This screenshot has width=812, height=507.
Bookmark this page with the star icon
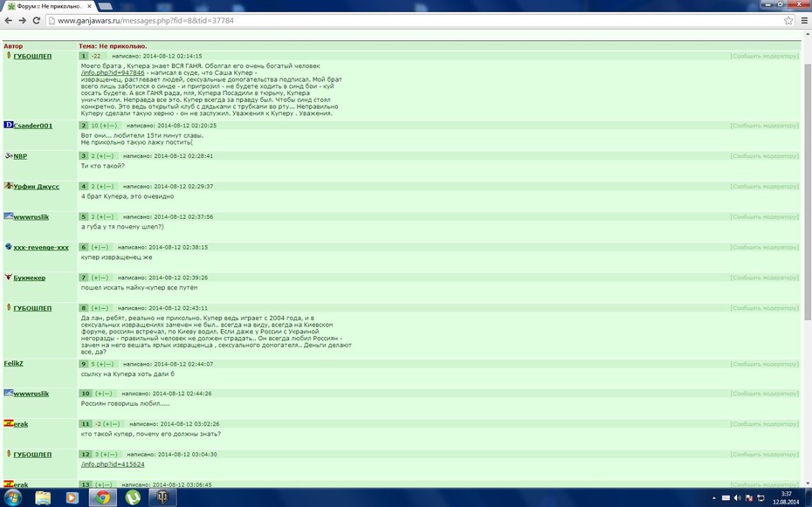[x=788, y=21]
